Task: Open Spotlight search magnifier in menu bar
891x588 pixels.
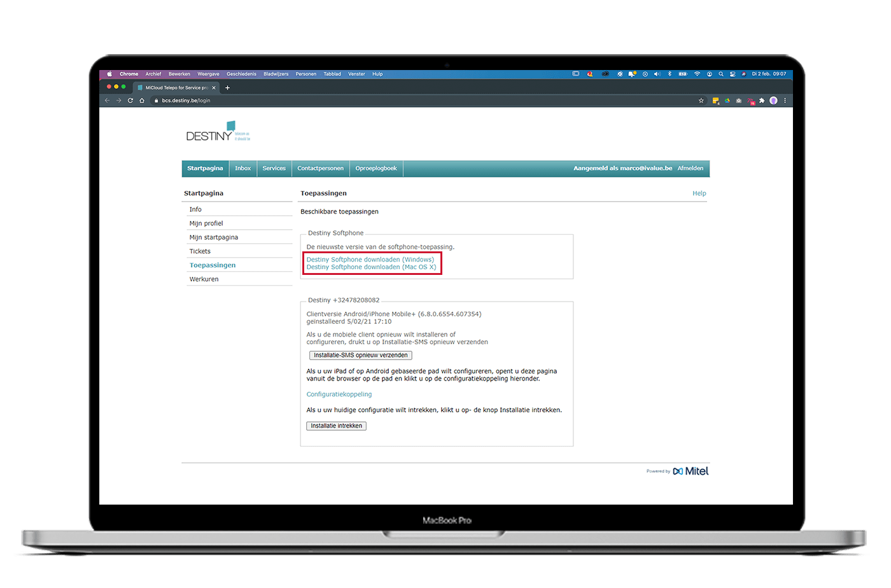Action: click(x=721, y=74)
